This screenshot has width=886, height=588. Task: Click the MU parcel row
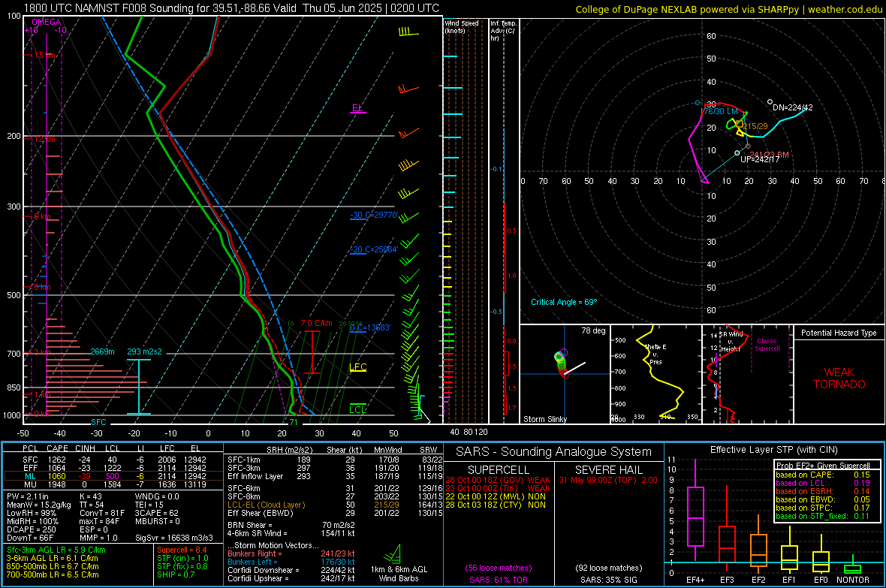point(113,484)
